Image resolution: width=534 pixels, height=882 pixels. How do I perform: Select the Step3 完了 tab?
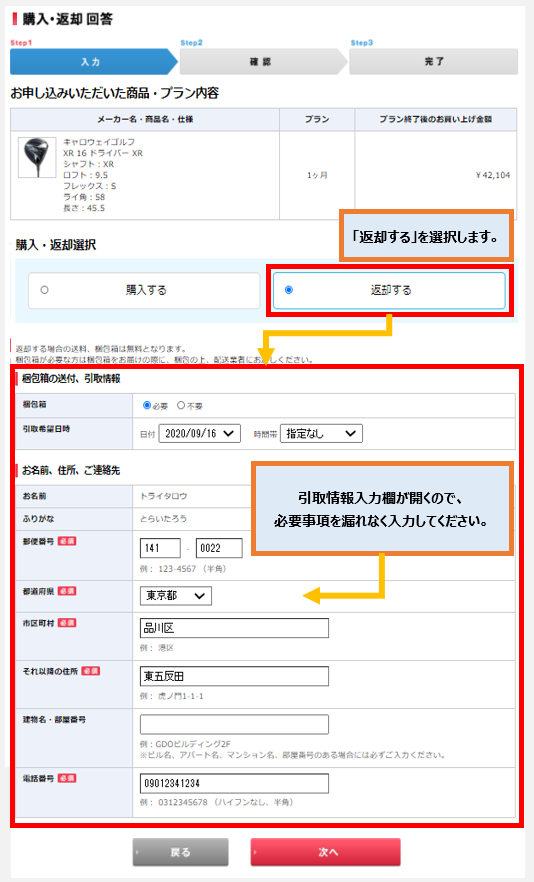(x=433, y=62)
